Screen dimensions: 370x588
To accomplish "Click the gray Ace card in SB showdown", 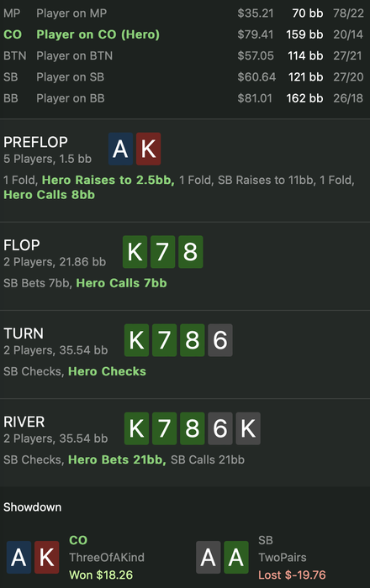I will [209, 557].
